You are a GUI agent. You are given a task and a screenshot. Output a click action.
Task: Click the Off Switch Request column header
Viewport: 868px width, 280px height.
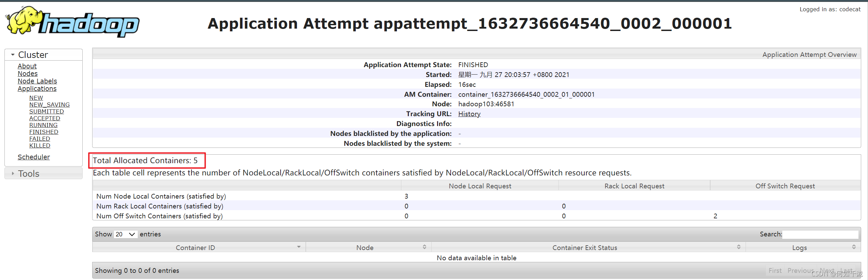(x=785, y=186)
